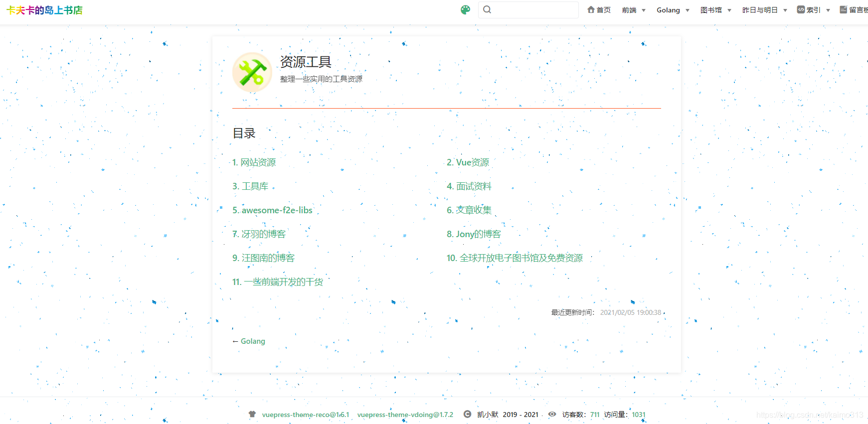Go to 3. 工具库 section
Screen dimensions: 868x424
coord(250,186)
